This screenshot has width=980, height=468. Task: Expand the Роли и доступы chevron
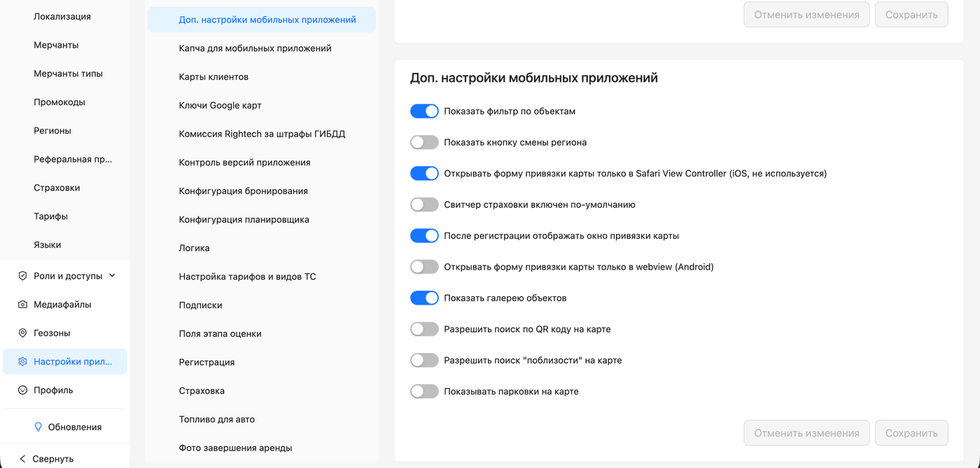click(113, 276)
